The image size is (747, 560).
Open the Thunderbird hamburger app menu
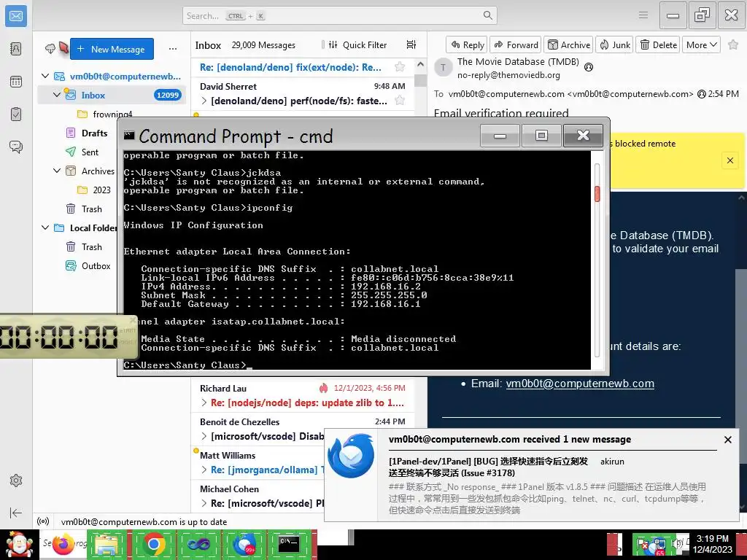click(x=643, y=15)
